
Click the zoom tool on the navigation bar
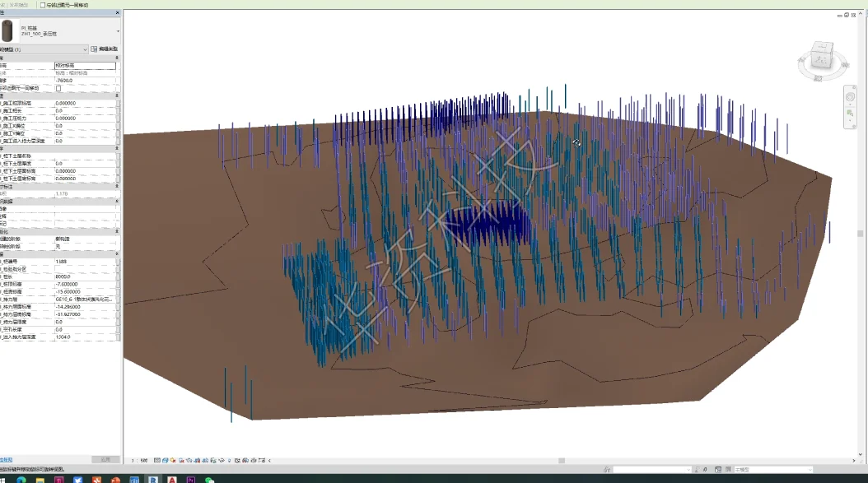click(x=850, y=114)
